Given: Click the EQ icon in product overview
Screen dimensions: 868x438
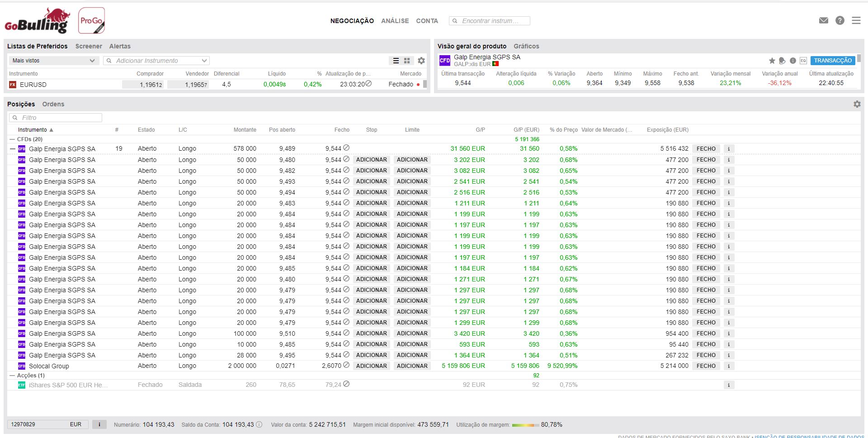Looking at the screenshot, I should pyautogui.click(x=803, y=61).
